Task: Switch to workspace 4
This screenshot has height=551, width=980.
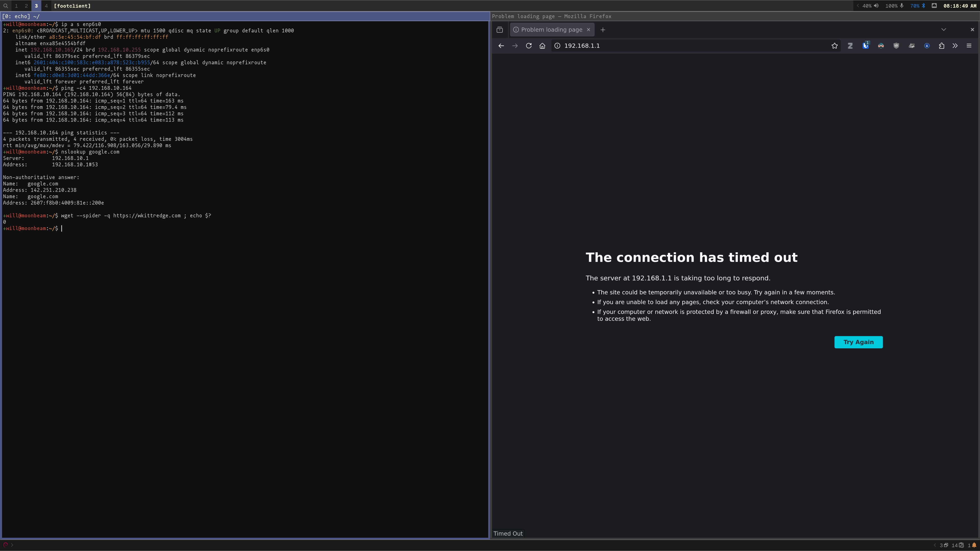Action: point(46,6)
